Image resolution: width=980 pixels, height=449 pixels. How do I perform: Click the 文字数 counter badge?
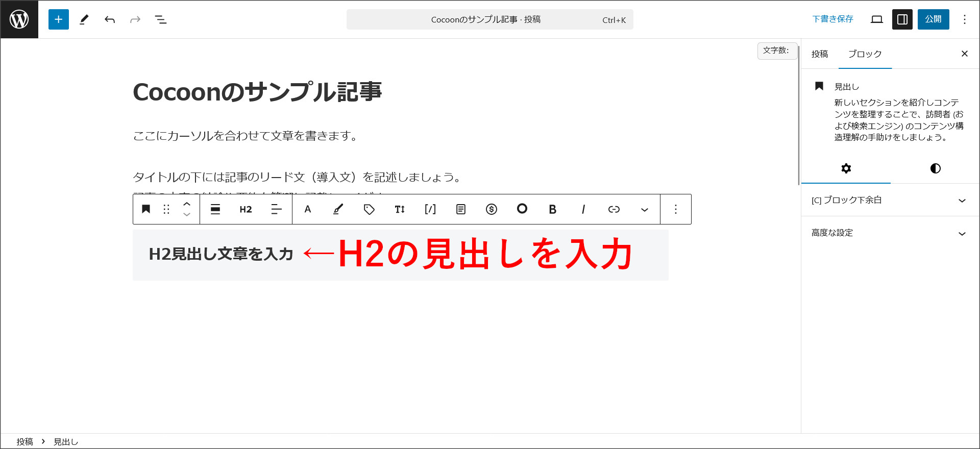tap(777, 51)
